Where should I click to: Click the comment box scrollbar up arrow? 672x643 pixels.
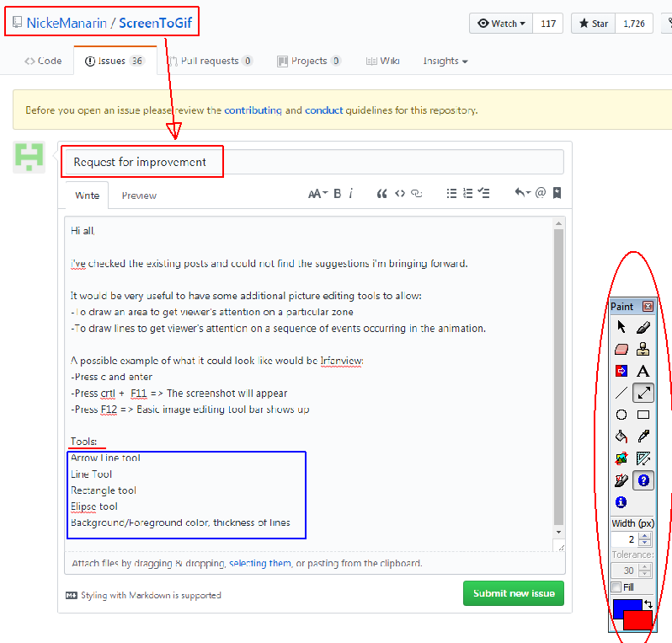pos(558,223)
